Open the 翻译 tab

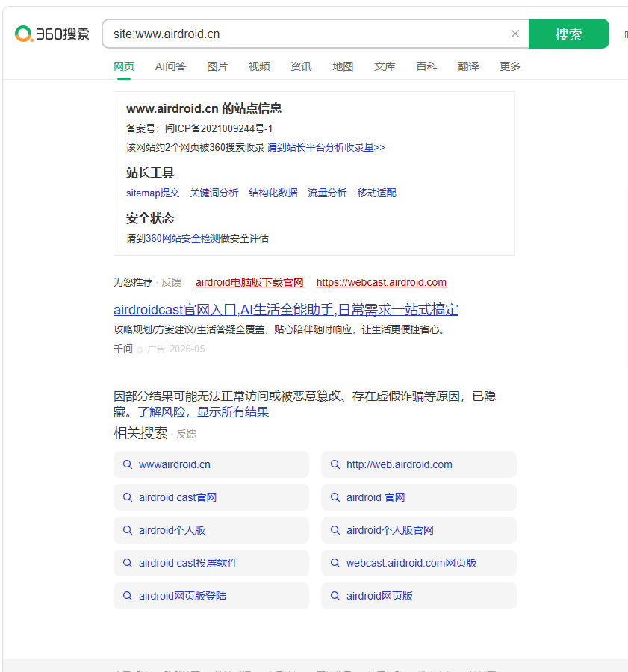point(468,67)
